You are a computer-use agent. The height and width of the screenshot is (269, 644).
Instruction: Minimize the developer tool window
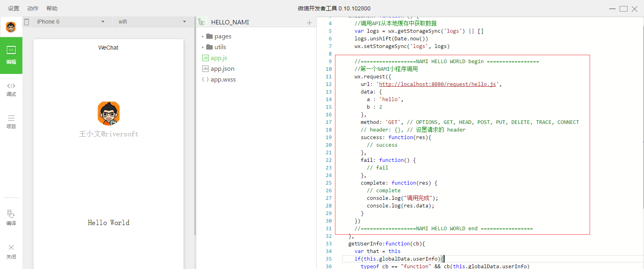(612, 9)
